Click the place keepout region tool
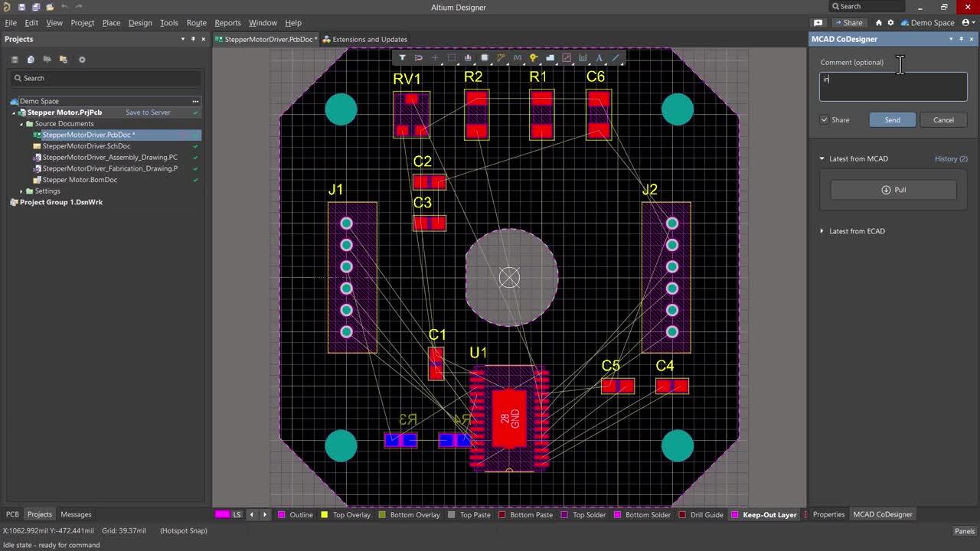980x551 pixels. coord(567,57)
